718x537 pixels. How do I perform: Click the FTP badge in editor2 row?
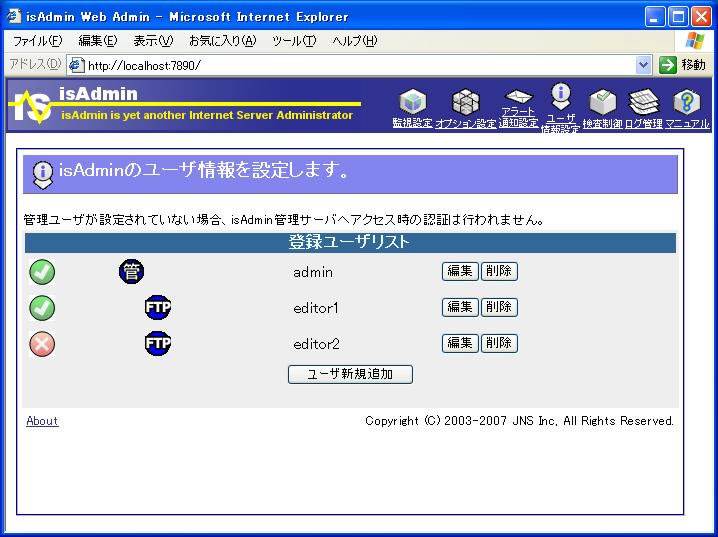coord(158,343)
